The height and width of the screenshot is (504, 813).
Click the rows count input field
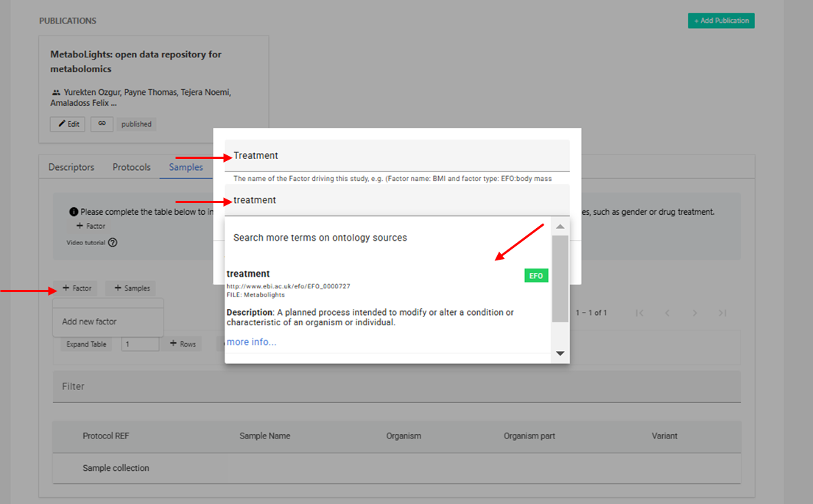(x=140, y=344)
